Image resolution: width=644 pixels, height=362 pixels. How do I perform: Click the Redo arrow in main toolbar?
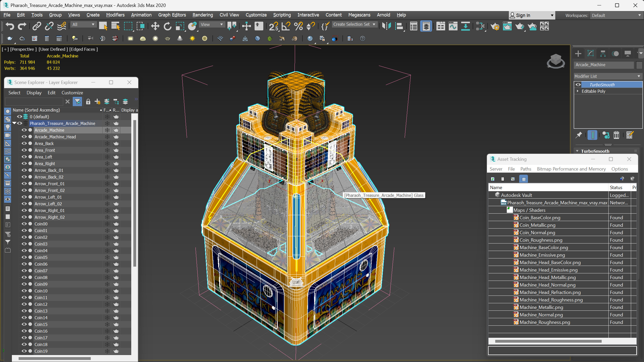tap(22, 26)
